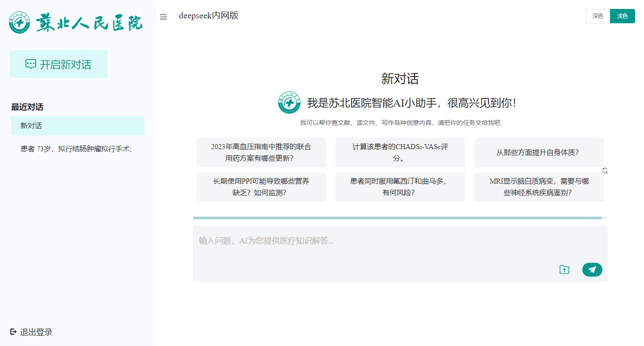The width and height of the screenshot is (644, 346).
Task: Click the chat bubble icon on 开启新对话
Action: tap(30, 64)
